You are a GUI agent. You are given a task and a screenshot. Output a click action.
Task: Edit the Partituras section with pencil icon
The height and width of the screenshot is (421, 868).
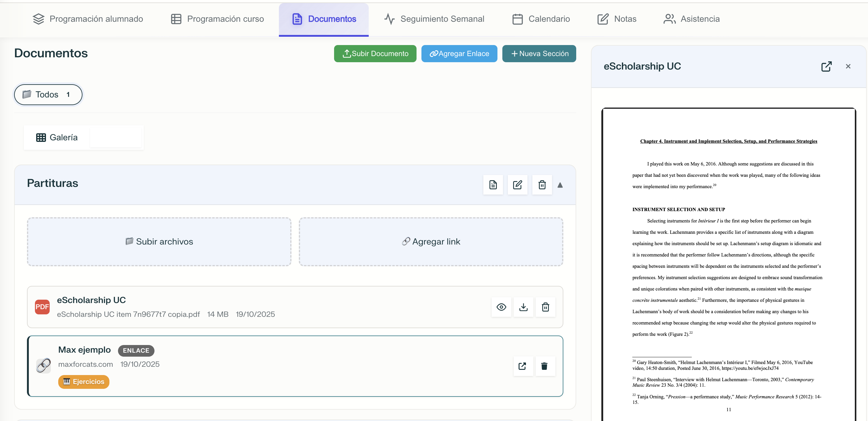[x=518, y=185]
